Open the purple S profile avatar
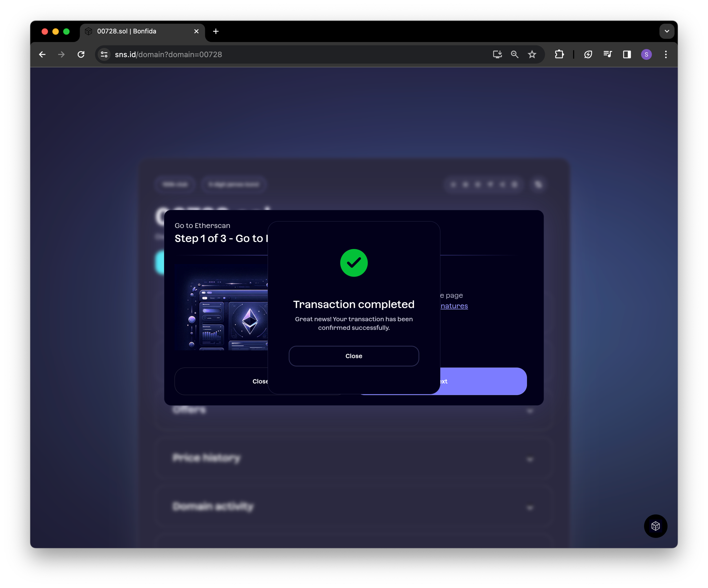The width and height of the screenshot is (708, 588). (x=646, y=55)
